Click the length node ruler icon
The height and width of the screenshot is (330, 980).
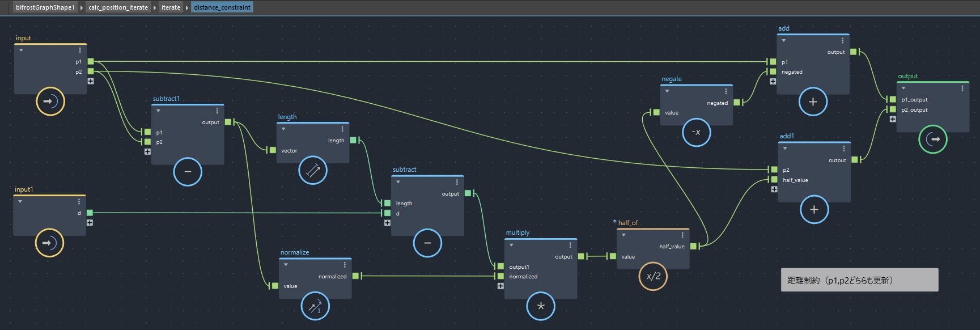click(313, 170)
